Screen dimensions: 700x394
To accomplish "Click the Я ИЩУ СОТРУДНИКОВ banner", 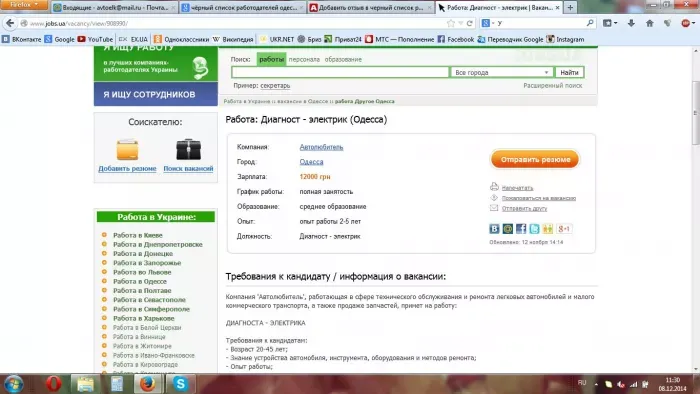I will 156,94.
